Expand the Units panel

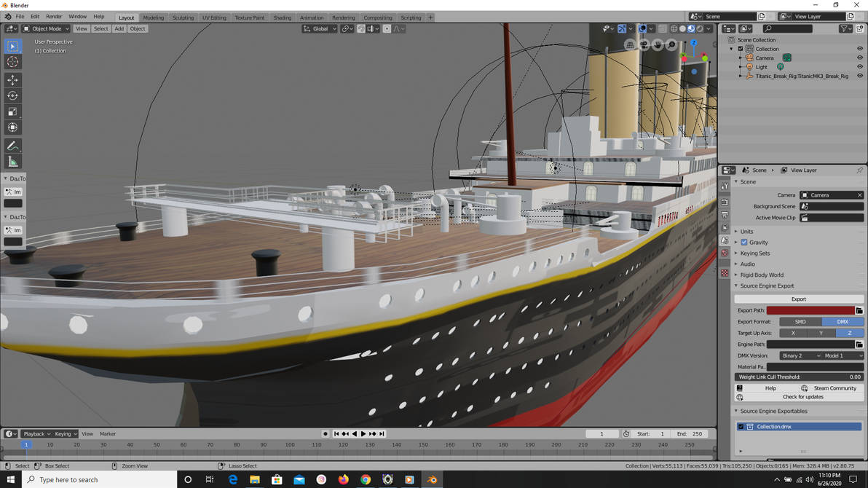(x=747, y=232)
